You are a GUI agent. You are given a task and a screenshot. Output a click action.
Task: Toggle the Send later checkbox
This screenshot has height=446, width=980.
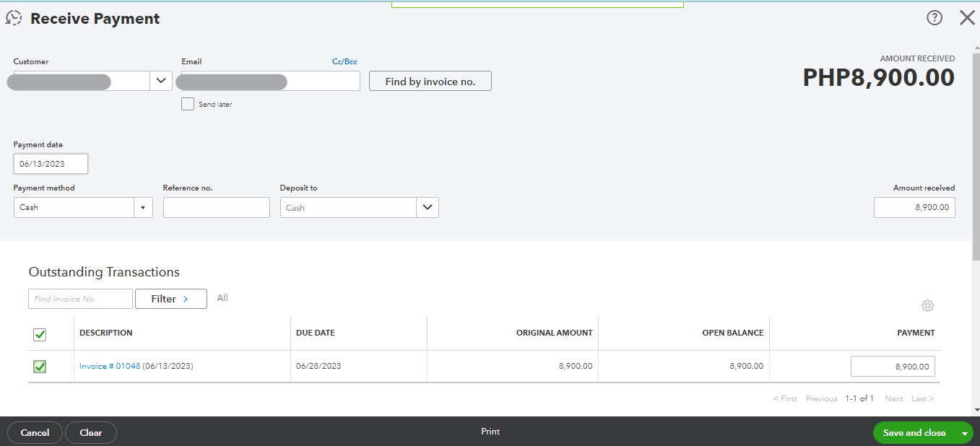(188, 104)
